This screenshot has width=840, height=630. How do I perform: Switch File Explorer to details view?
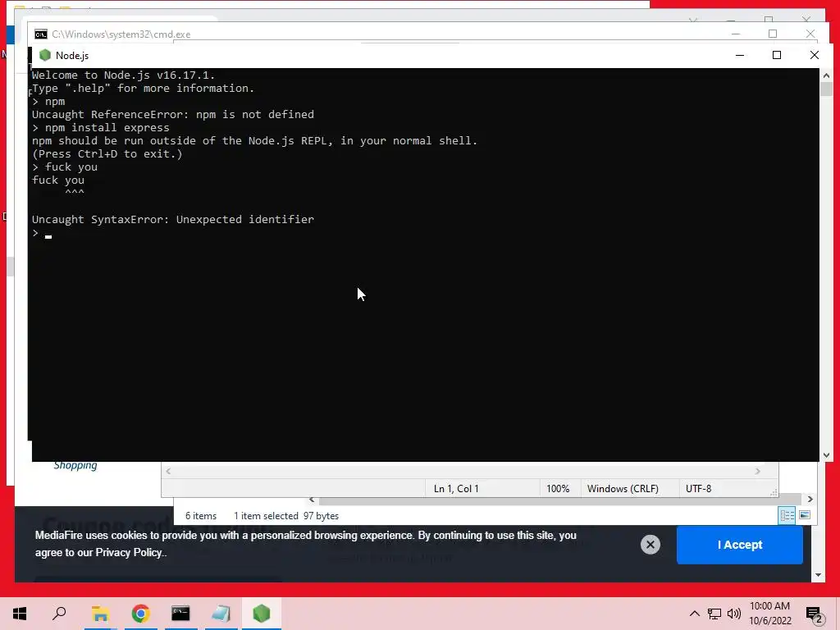[x=787, y=515]
